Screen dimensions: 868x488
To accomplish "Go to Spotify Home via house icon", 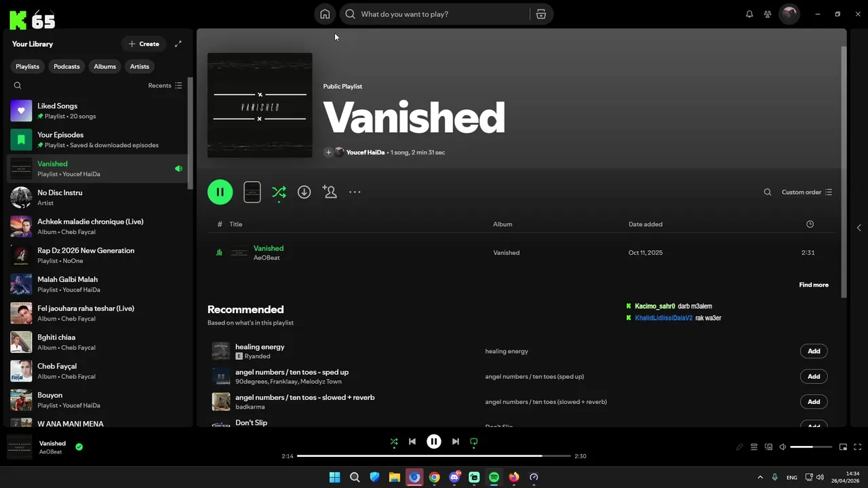I will tap(325, 14).
